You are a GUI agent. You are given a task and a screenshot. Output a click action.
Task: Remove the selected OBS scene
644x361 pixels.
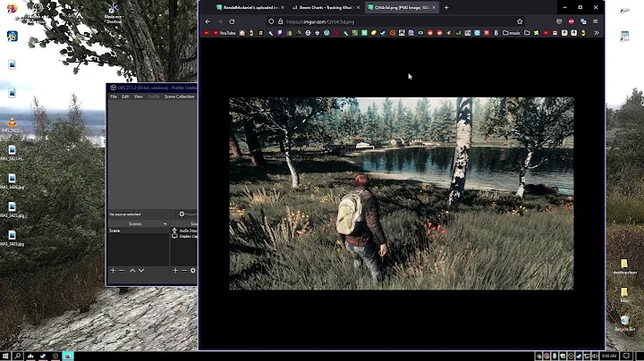[122, 271]
